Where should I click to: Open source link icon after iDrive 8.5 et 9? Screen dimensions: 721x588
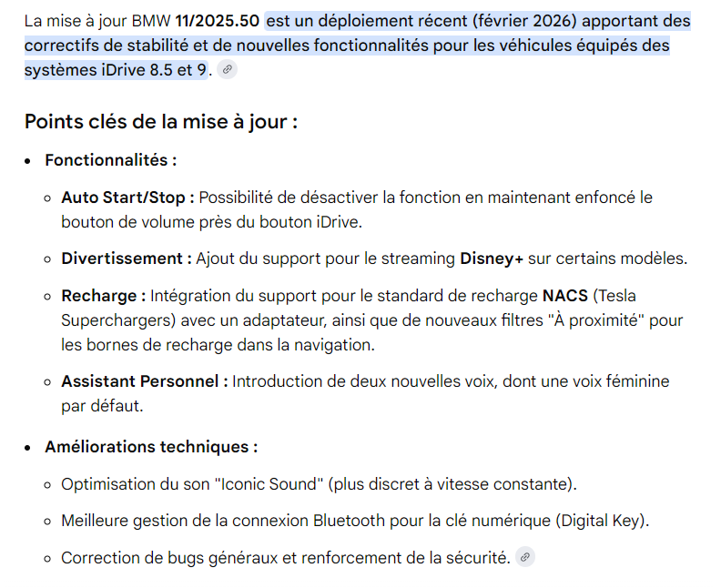point(227,70)
